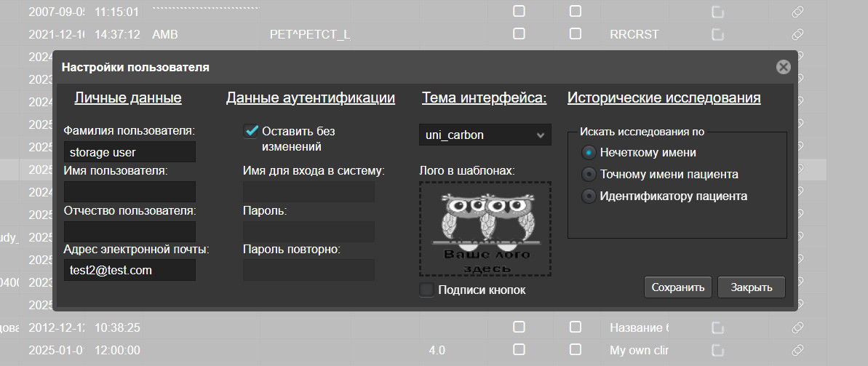Tick the left checkbox in the RRCRST row
Screen dimensions: 868x366
tap(519, 33)
